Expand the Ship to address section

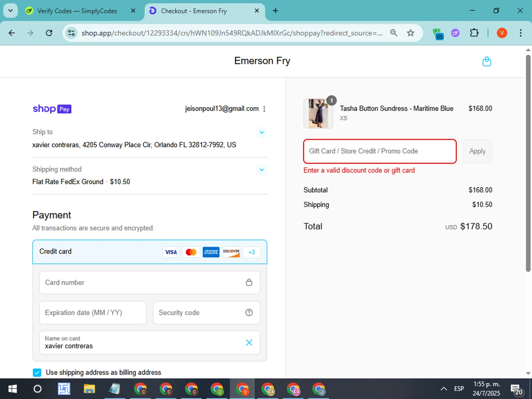pos(261,132)
